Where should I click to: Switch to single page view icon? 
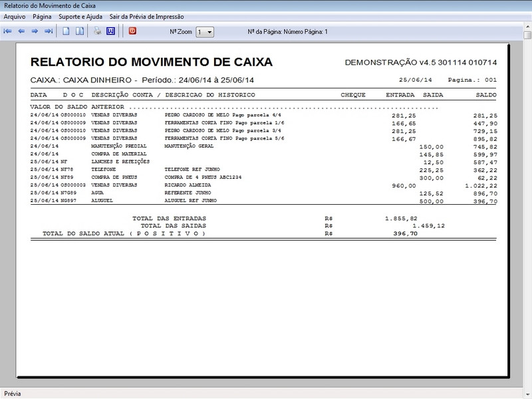pyautogui.click(x=66, y=31)
